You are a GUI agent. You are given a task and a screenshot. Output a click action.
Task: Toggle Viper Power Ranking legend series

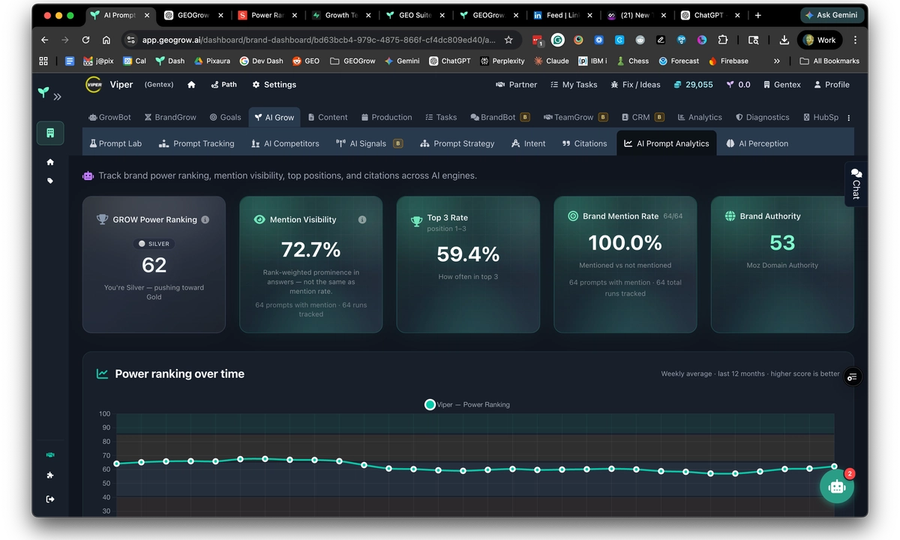[x=467, y=405]
